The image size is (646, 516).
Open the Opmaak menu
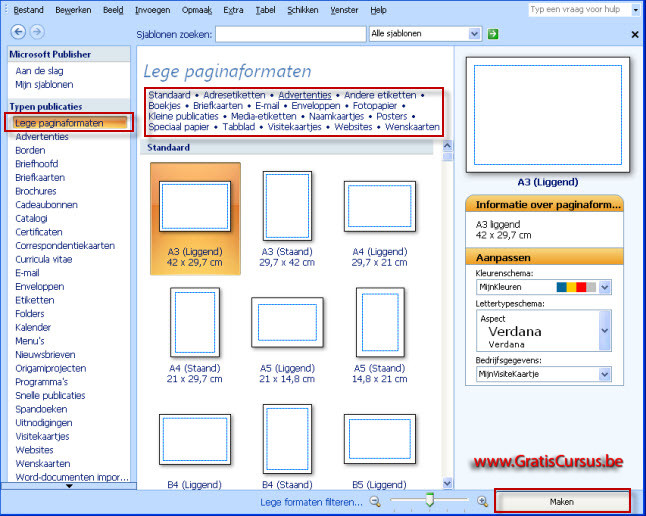(x=197, y=10)
